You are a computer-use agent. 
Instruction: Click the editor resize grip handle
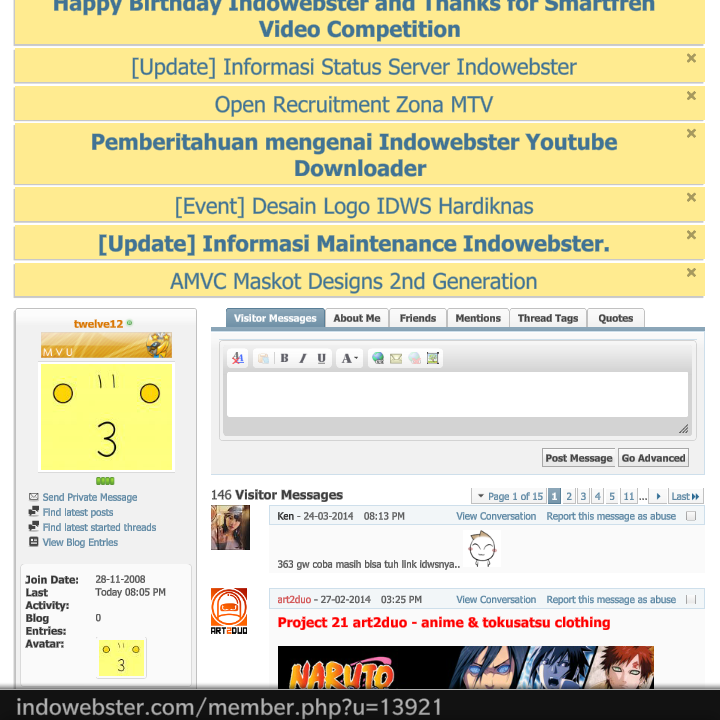[x=683, y=428]
